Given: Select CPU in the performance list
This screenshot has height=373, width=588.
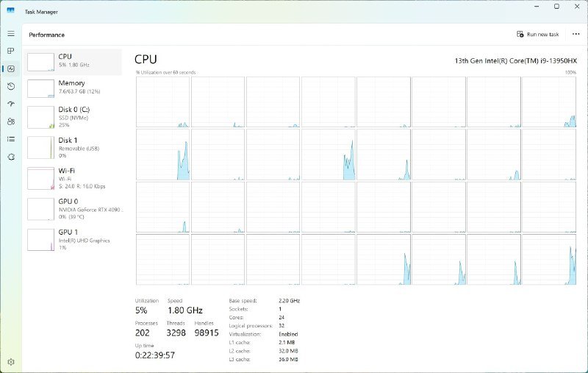Looking at the screenshot, I should [73, 62].
